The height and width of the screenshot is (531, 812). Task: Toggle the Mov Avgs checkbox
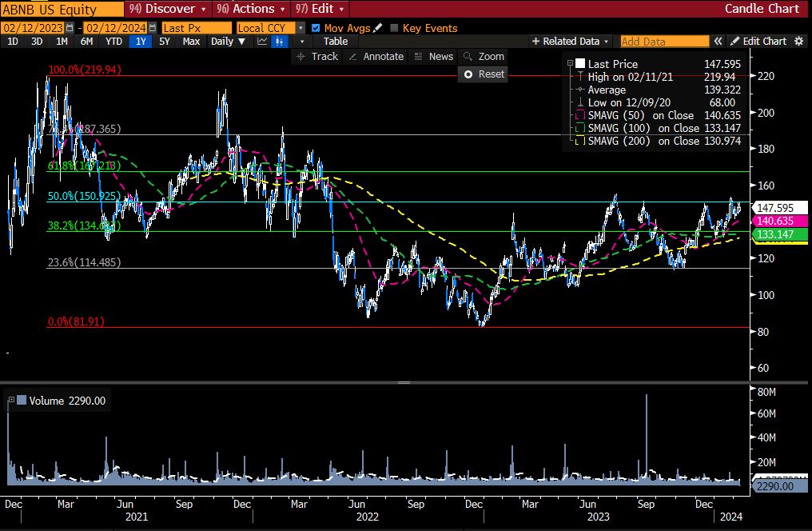click(x=316, y=28)
